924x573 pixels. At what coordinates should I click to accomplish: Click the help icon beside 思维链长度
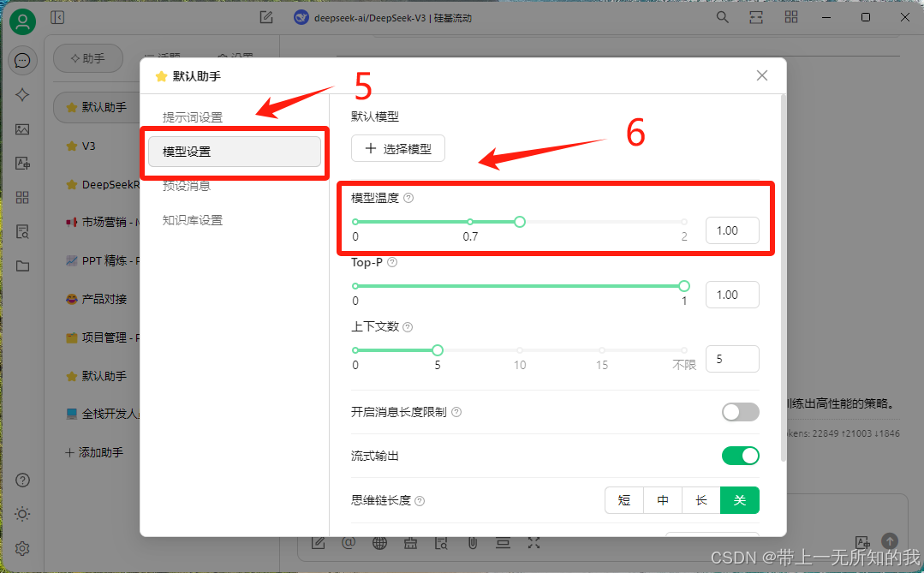tap(420, 501)
